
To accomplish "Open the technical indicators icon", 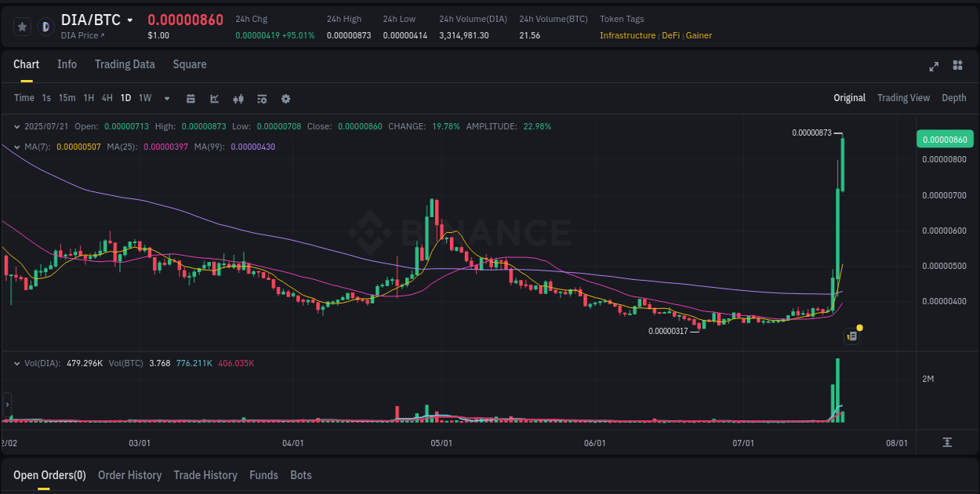I will coord(238,99).
